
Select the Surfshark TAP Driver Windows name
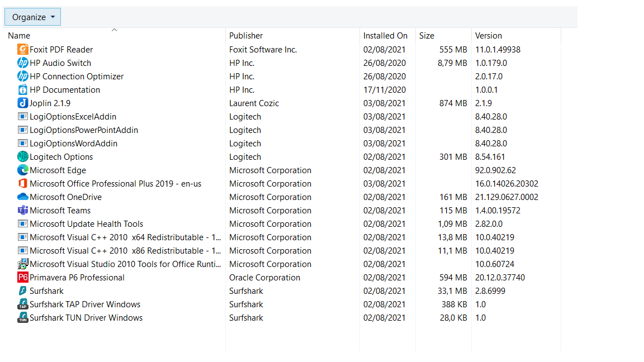tap(85, 304)
